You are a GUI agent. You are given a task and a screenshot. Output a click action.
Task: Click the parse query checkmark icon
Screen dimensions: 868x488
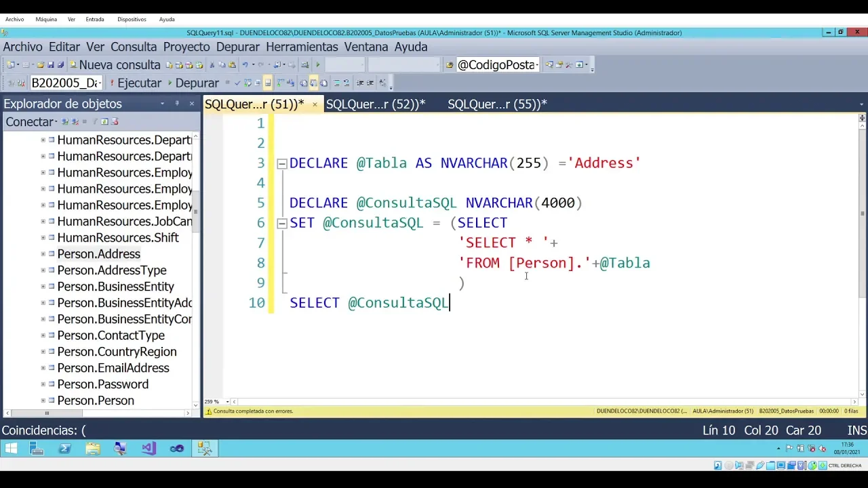[x=237, y=83]
